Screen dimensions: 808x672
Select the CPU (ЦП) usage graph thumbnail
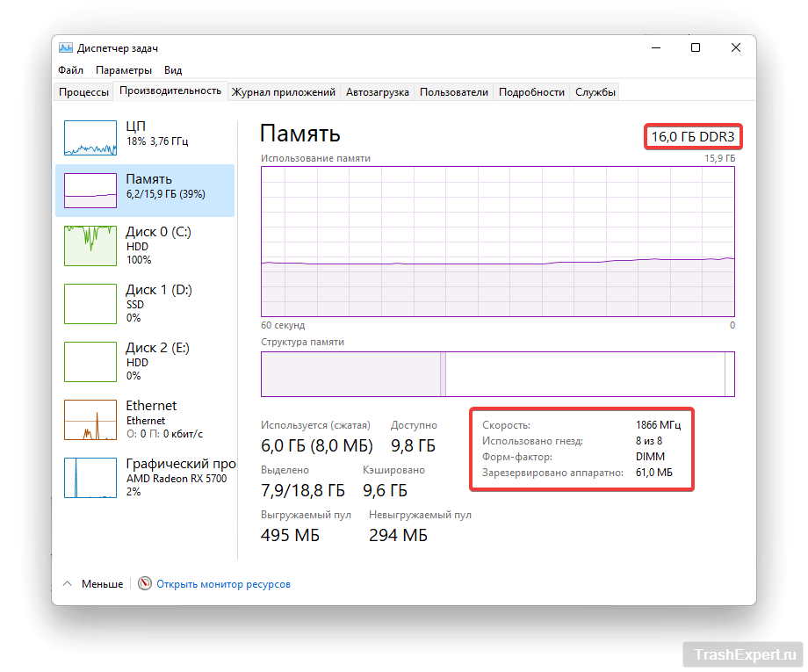(90, 139)
